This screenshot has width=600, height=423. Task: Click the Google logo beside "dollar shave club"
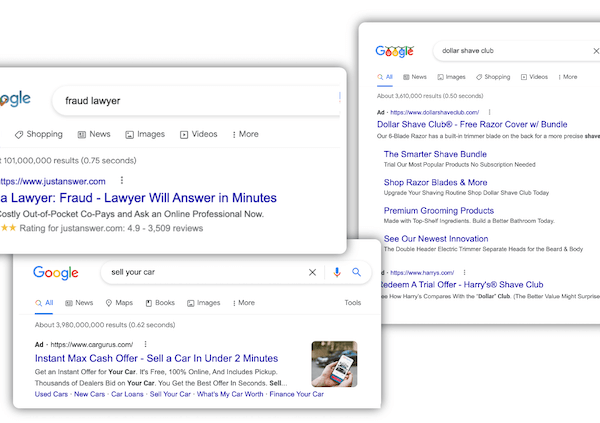pyautogui.click(x=394, y=50)
